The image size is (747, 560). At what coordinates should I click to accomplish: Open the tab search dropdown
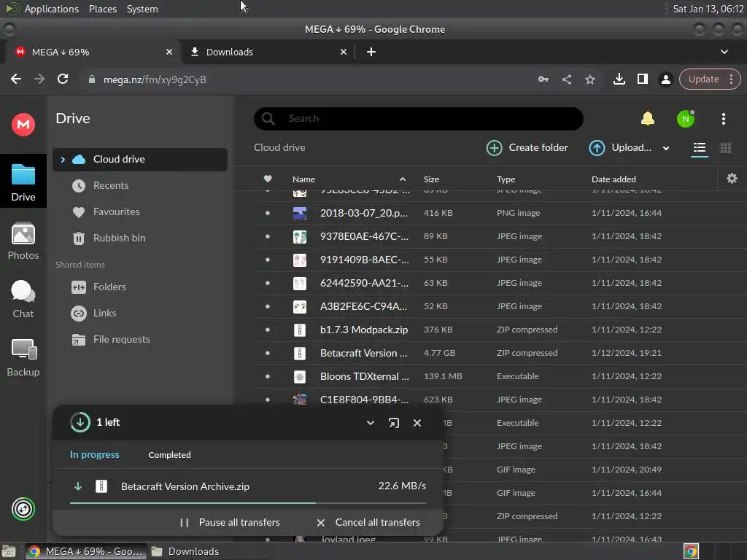click(x=724, y=52)
